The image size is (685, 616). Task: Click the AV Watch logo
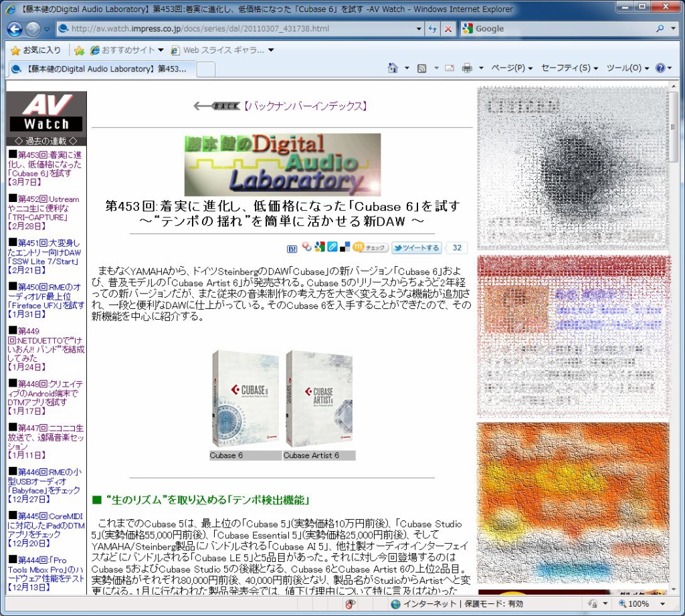click(46, 113)
